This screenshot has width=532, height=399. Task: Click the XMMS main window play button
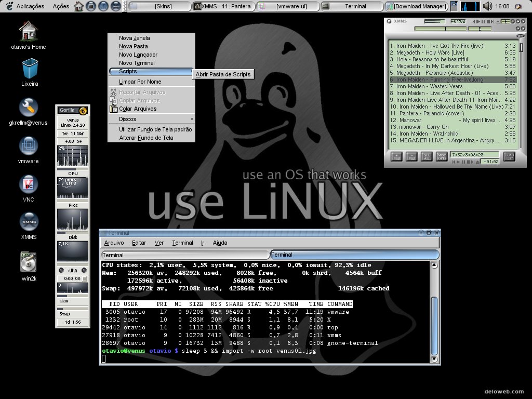coord(478,21)
